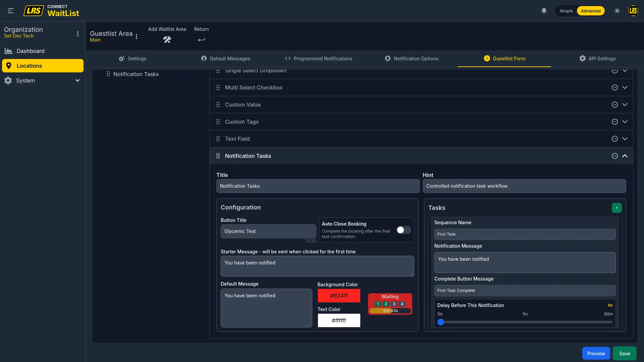The height and width of the screenshot is (362, 644).
Task: Pick Background Color #ff241f swatch
Action: 339,296
